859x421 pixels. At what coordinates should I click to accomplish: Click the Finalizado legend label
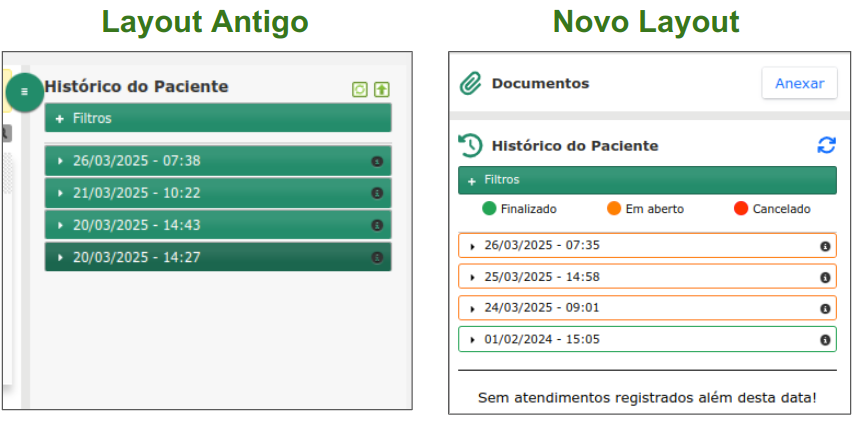[x=529, y=209]
